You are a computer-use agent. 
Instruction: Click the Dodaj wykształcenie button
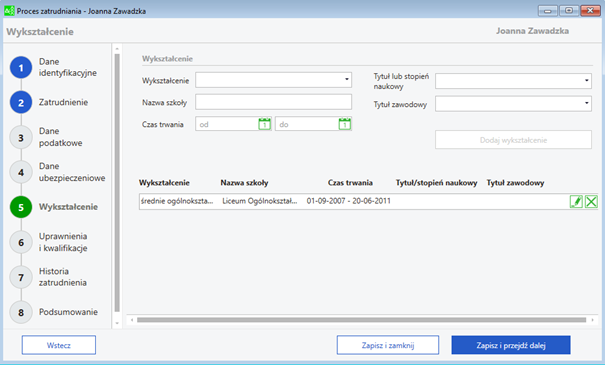pos(513,140)
